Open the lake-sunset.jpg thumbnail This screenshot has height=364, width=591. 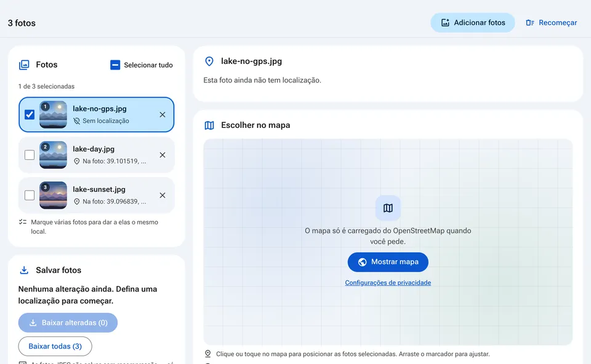coord(53,195)
